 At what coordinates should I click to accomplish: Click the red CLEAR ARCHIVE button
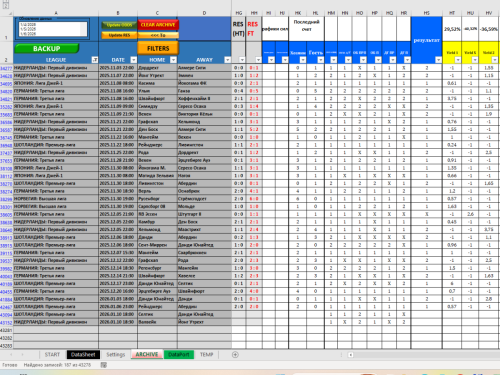(x=158, y=25)
